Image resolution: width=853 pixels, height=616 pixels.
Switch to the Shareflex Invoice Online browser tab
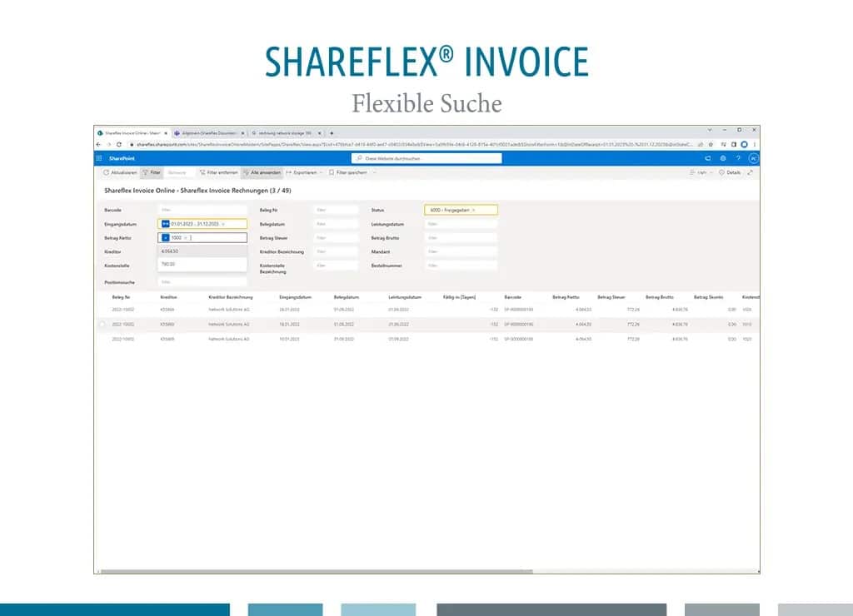(133, 132)
